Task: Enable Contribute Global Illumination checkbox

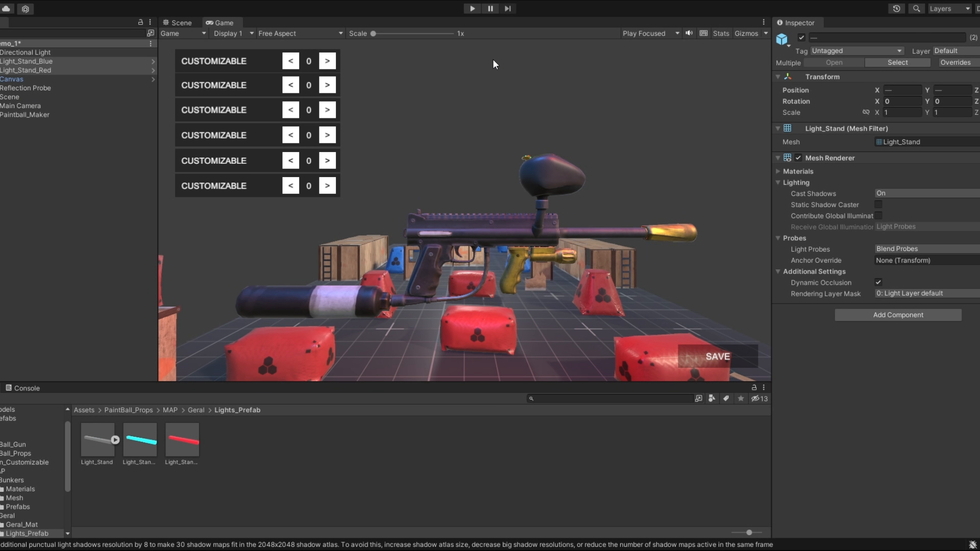Action: [x=878, y=216]
